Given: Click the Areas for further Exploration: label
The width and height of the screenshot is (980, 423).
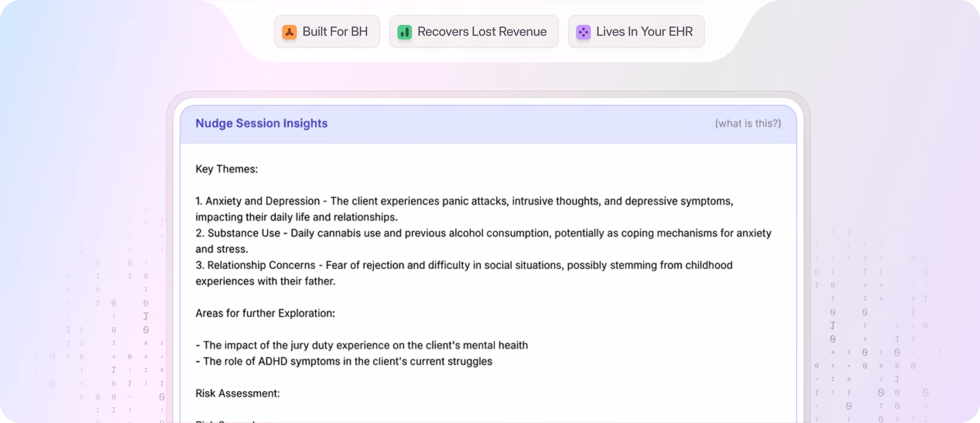Looking at the screenshot, I should (x=265, y=313).
